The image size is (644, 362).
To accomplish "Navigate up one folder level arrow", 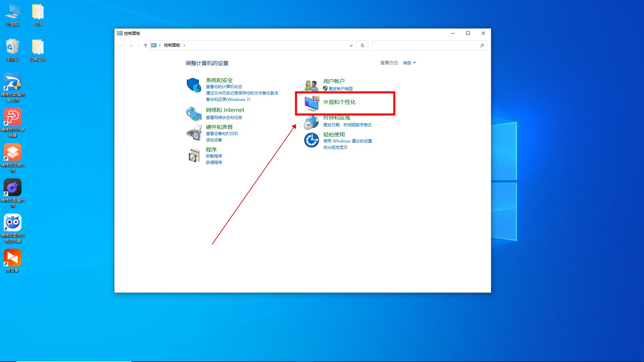I will pyautogui.click(x=145, y=45).
